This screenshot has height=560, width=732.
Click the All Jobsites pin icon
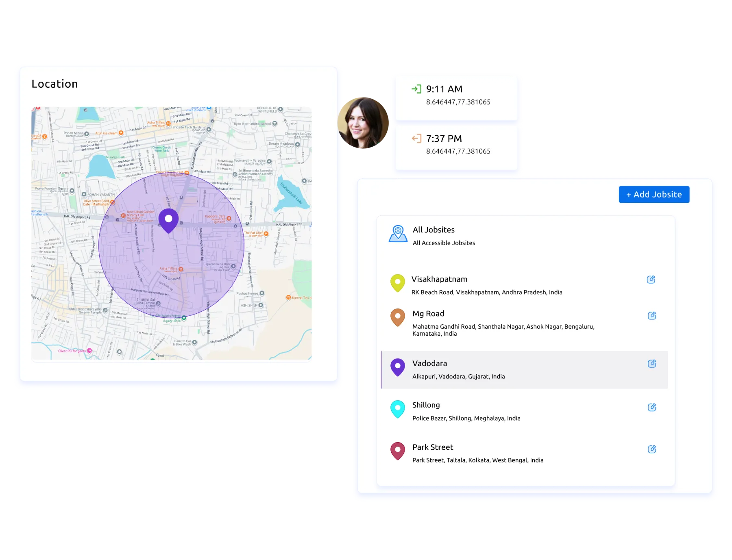(x=398, y=233)
